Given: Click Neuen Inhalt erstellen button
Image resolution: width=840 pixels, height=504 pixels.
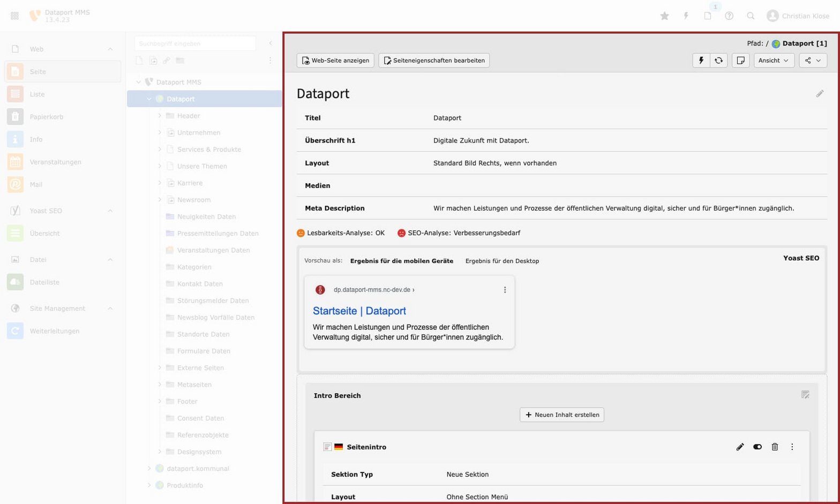Looking at the screenshot, I should click(x=561, y=415).
